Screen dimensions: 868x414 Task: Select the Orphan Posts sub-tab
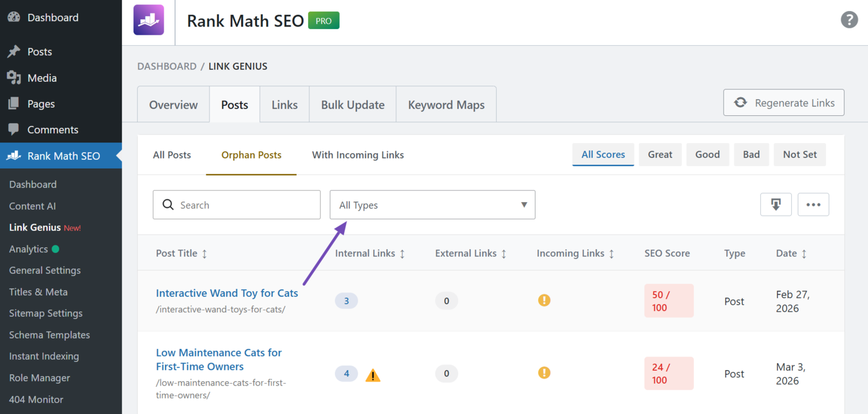pos(251,155)
